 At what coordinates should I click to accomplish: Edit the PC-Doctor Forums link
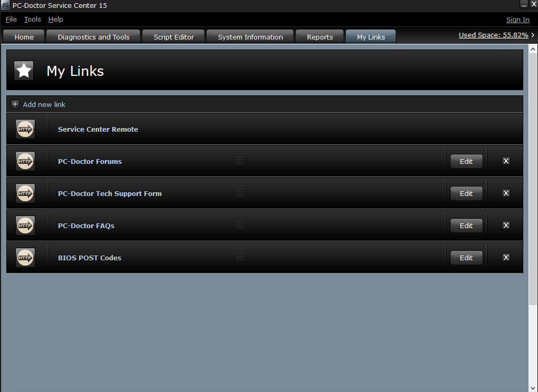466,161
